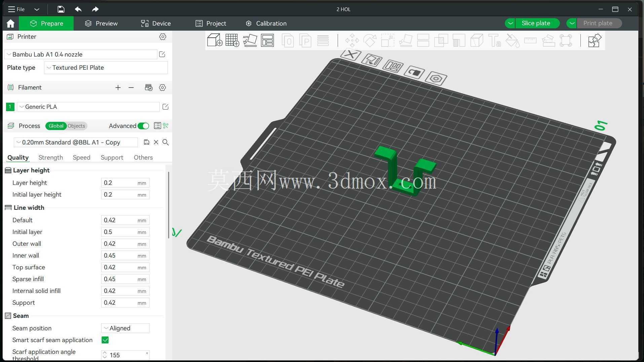Click the Layer height input field
Viewport: 644px width, 362px height.
(x=125, y=183)
